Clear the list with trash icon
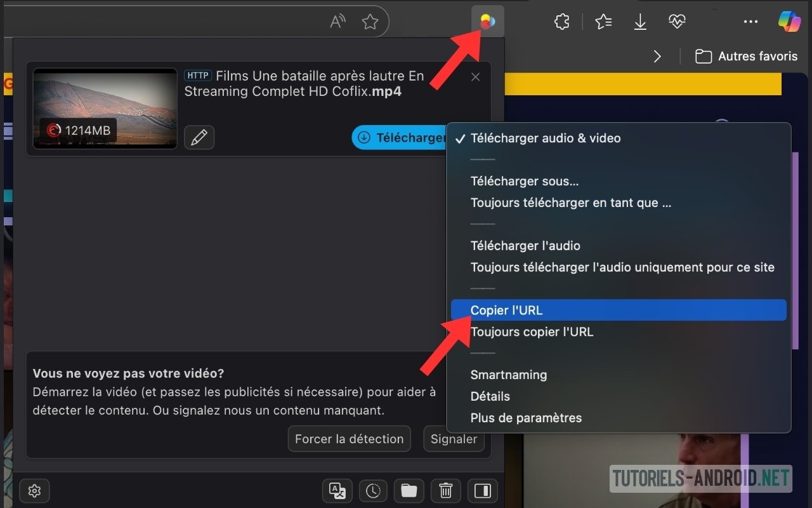 [x=446, y=491]
